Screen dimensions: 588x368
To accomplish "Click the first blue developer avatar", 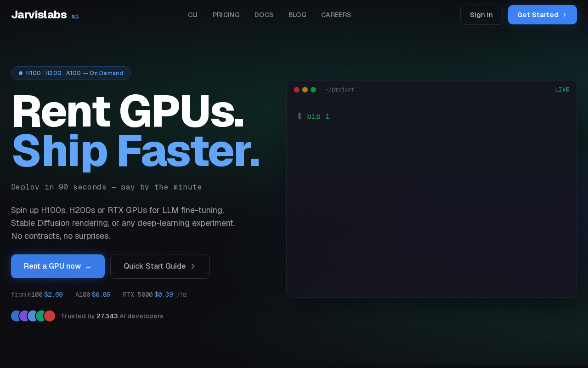I will click(16, 316).
